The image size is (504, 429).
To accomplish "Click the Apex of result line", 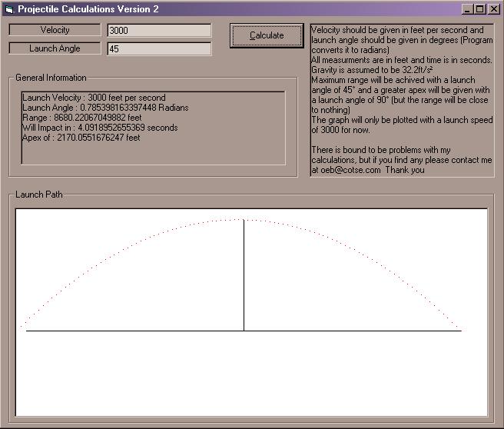I will tap(81, 138).
